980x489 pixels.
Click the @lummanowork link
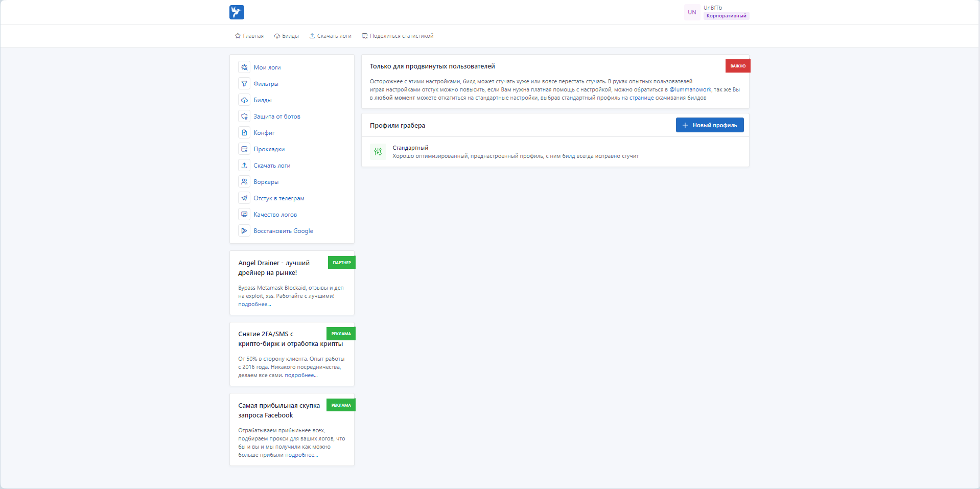690,89
